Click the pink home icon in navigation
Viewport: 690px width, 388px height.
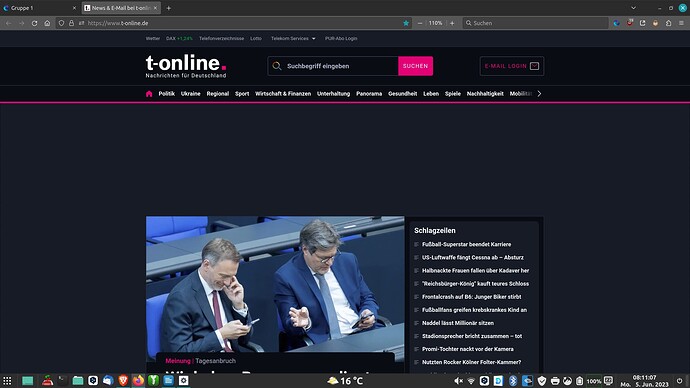[x=149, y=94]
